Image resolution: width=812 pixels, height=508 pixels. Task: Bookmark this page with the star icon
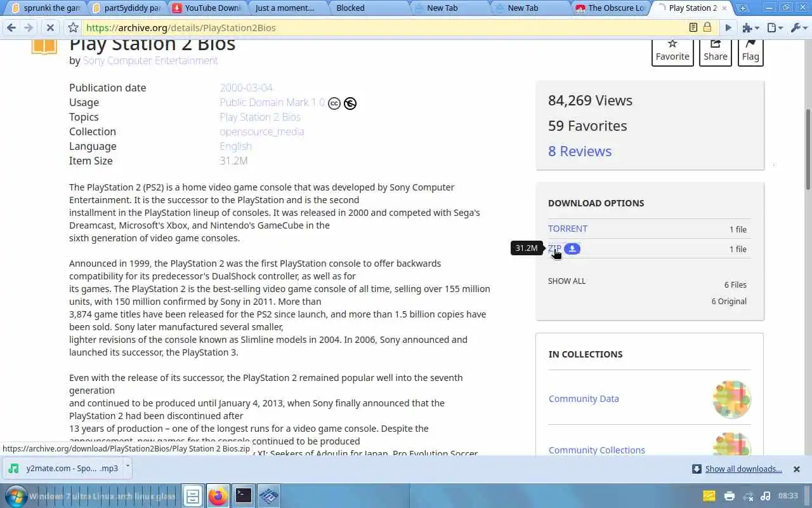pos(73,28)
